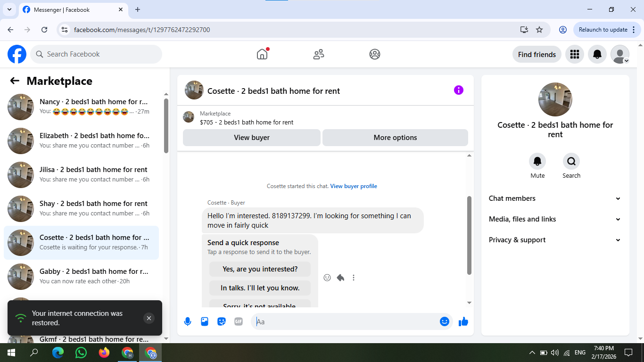Click the Find friends button
The height and width of the screenshot is (362, 644).
(537, 54)
